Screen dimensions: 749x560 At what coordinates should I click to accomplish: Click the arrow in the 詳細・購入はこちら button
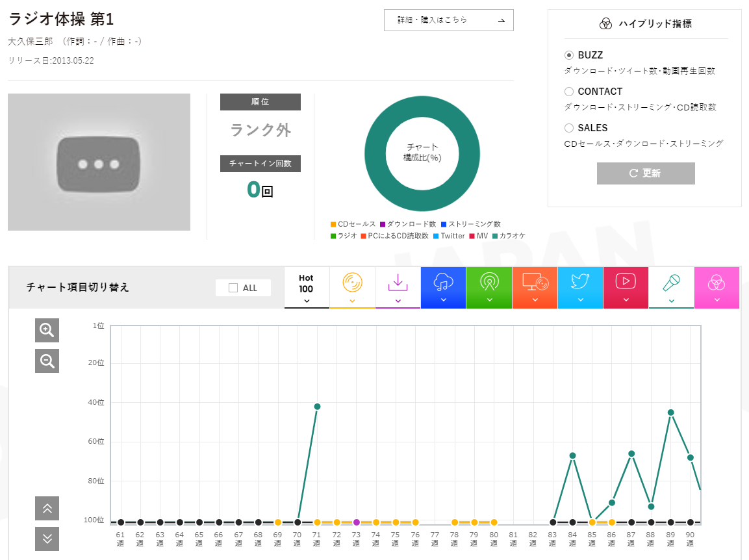501,21
